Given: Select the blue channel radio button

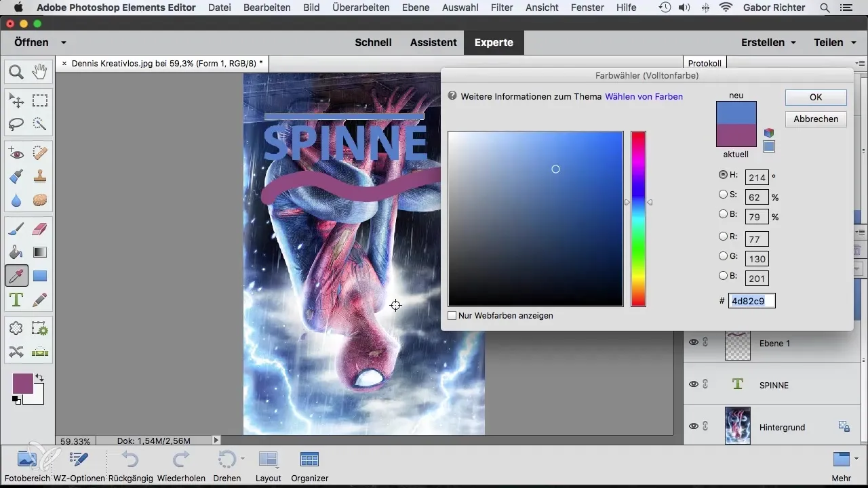Looking at the screenshot, I should coord(723,276).
